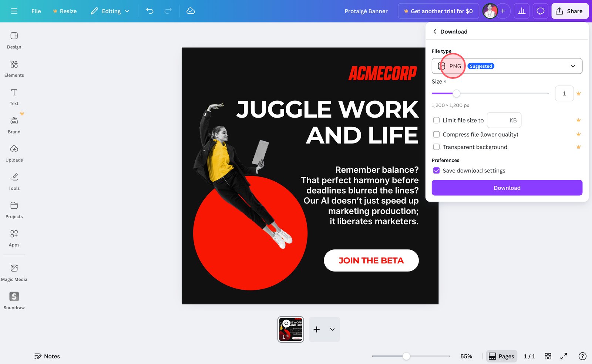
Task: Open the Apps panel
Action: (14, 239)
